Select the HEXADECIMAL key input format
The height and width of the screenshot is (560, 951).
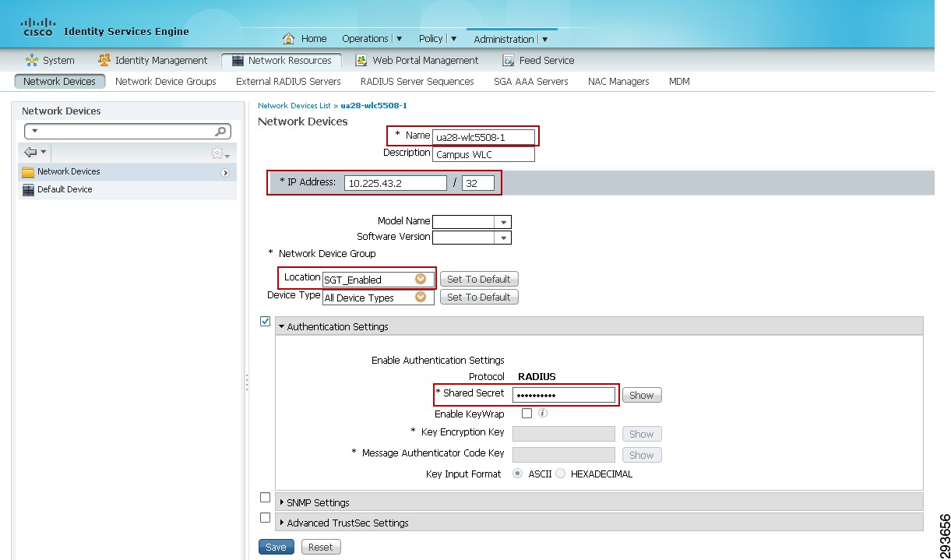560,474
